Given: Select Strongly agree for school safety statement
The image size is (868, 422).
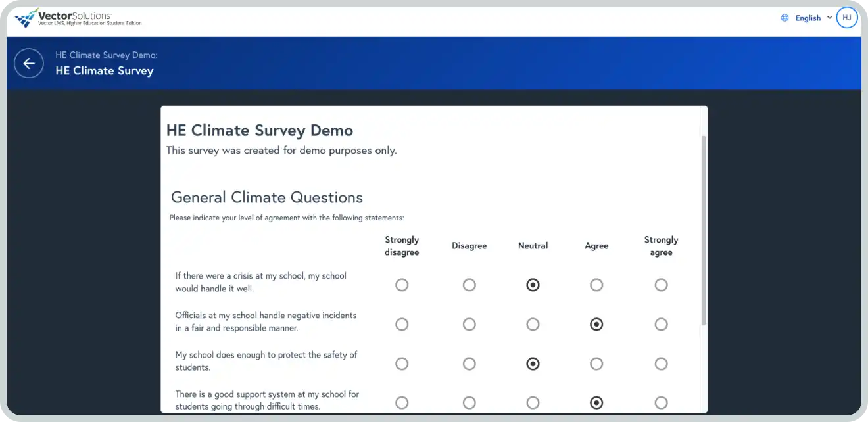Looking at the screenshot, I should [661, 363].
